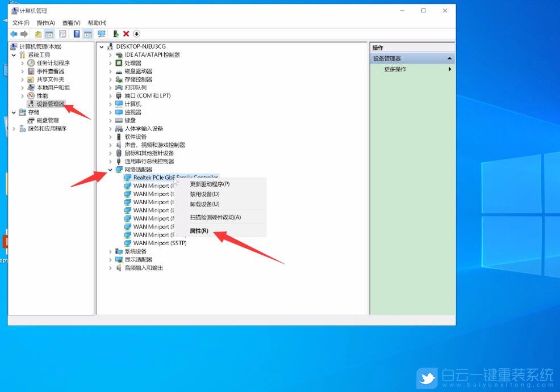The width and height of the screenshot is (560, 392).
Task: Expand the 显示适配器 category
Action: coord(111,259)
